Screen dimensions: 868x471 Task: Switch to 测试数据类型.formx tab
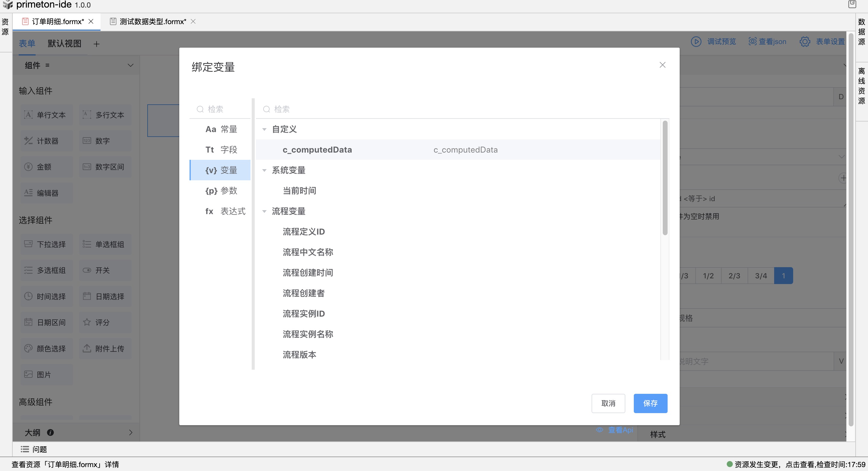[x=152, y=21]
